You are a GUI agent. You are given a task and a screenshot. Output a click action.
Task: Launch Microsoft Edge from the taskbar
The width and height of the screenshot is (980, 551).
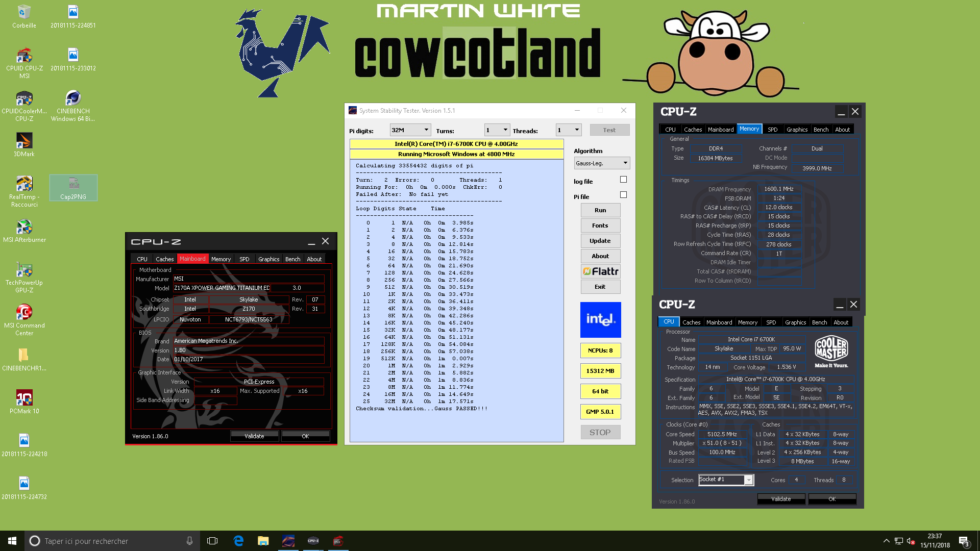238,541
